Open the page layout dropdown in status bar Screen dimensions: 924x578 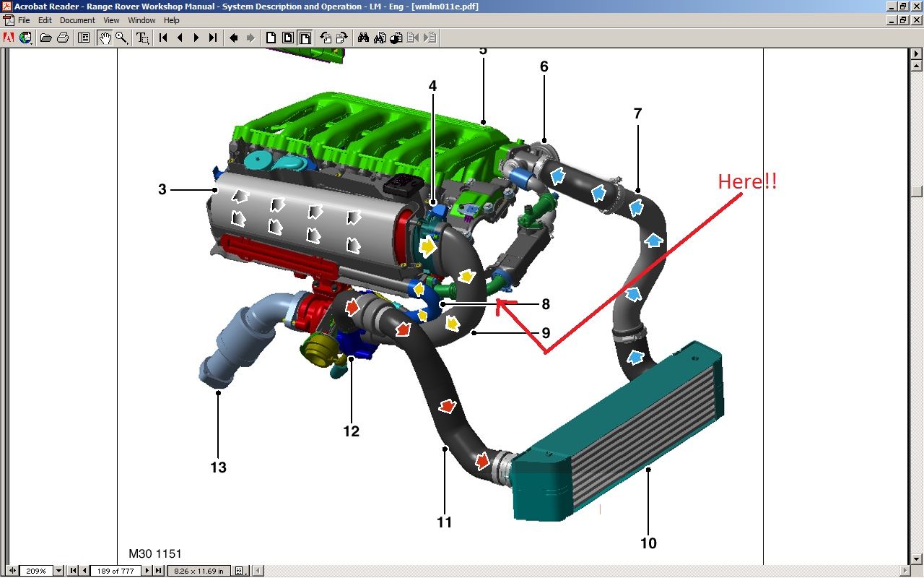pyautogui.click(x=241, y=571)
